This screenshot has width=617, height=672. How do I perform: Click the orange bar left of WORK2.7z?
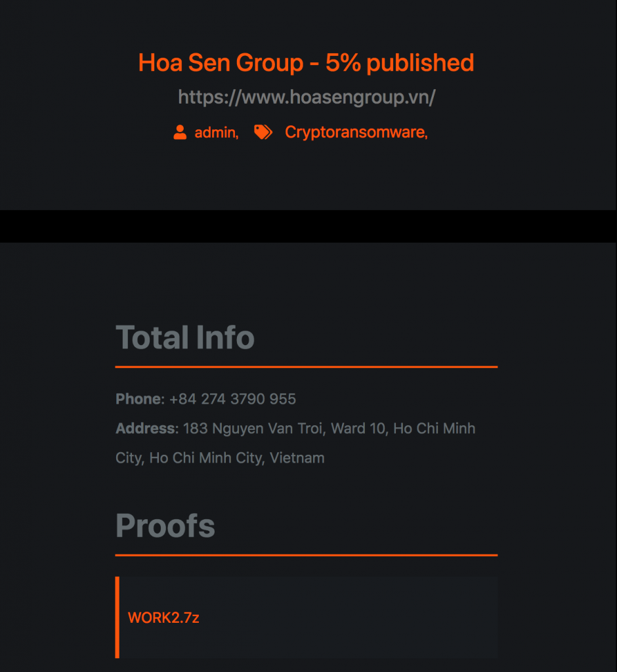pos(117,617)
